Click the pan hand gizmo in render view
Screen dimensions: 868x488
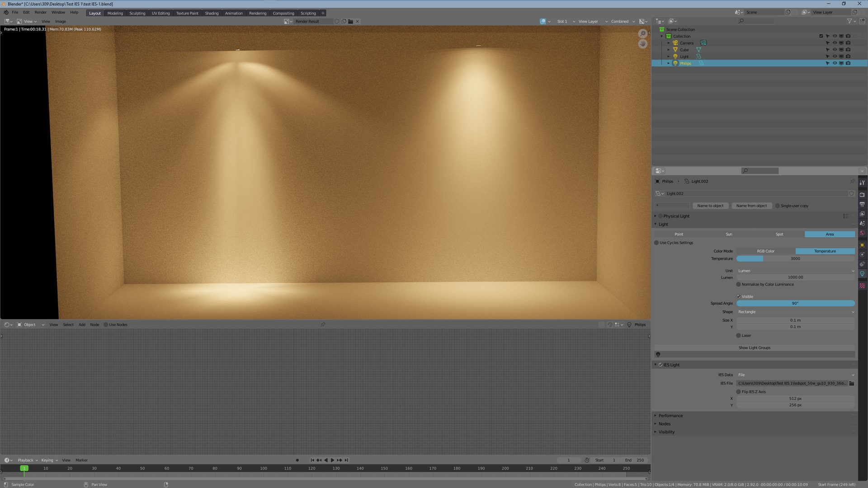pos(642,44)
